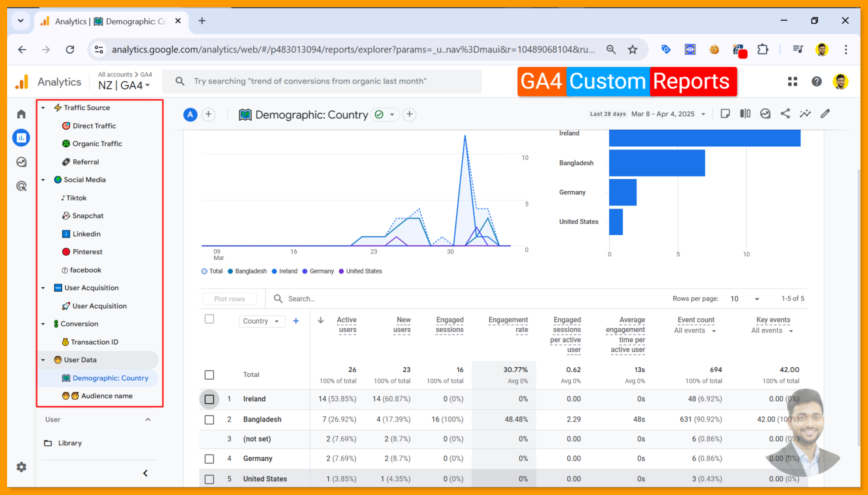Click the Insights sparkline icon
Image resolution: width=868 pixels, height=495 pixels.
(x=805, y=114)
